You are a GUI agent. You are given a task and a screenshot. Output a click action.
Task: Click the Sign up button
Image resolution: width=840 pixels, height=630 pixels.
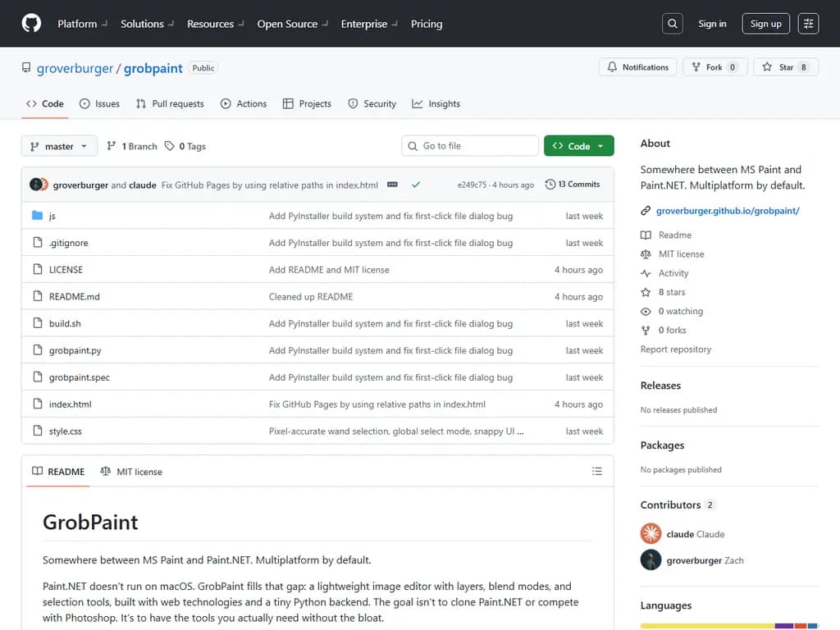[765, 24]
